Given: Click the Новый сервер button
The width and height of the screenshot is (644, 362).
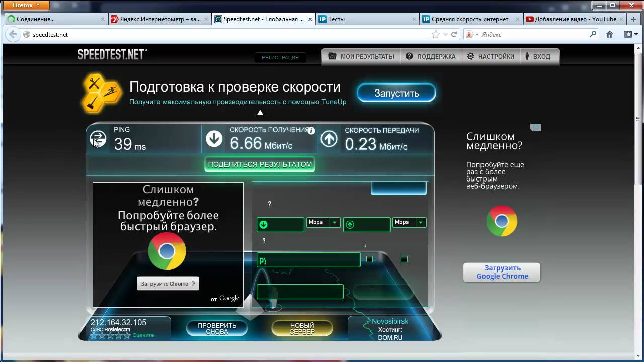Looking at the screenshot, I should [x=302, y=329].
